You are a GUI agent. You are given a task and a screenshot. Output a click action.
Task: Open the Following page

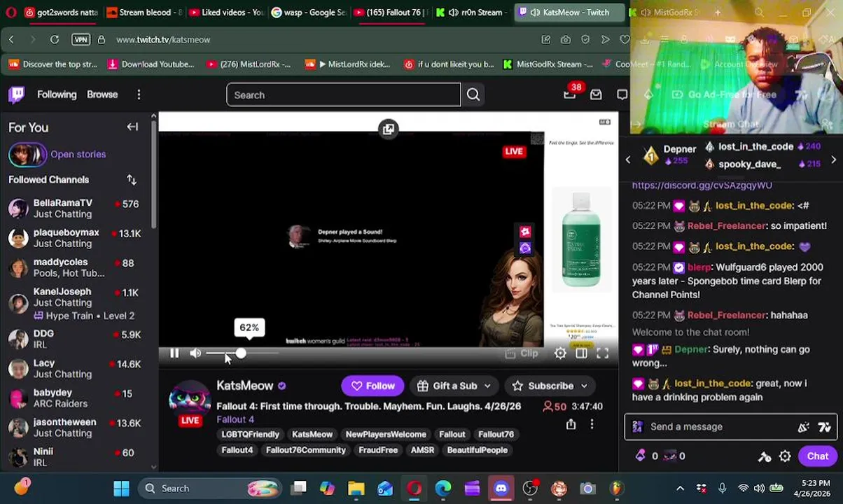[x=57, y=94]
